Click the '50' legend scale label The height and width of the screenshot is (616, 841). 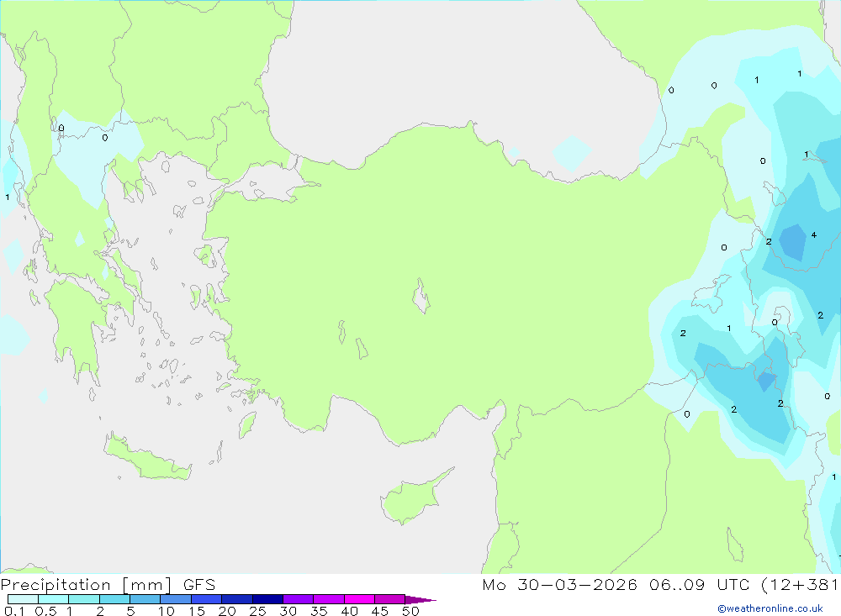coord(411,611)
